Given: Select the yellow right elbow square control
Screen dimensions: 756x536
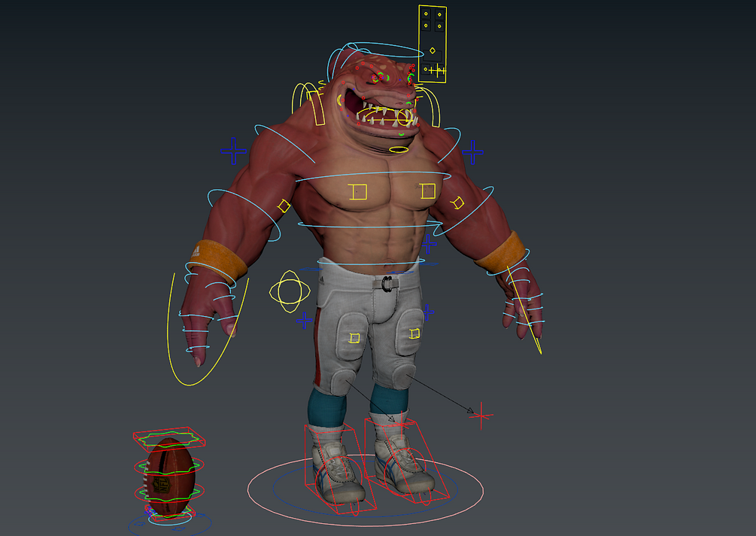Looking at the screenshot, I should [459, 203].
